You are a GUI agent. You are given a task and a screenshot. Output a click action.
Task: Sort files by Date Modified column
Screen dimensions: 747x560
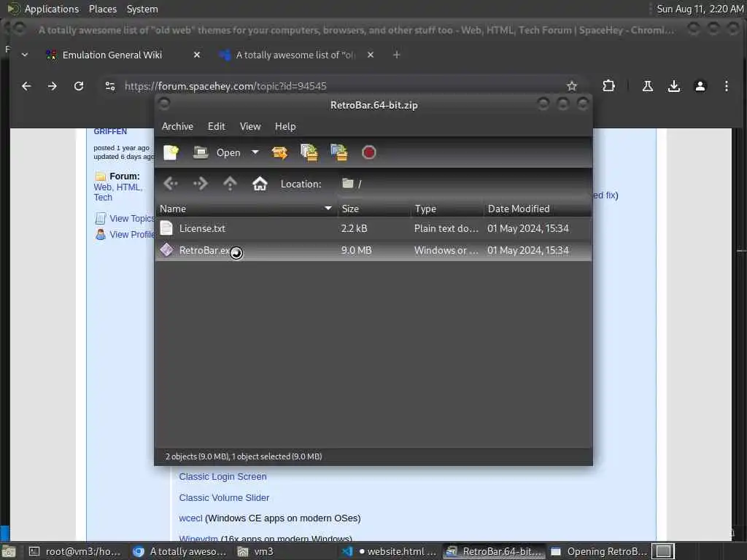[538, 209]
